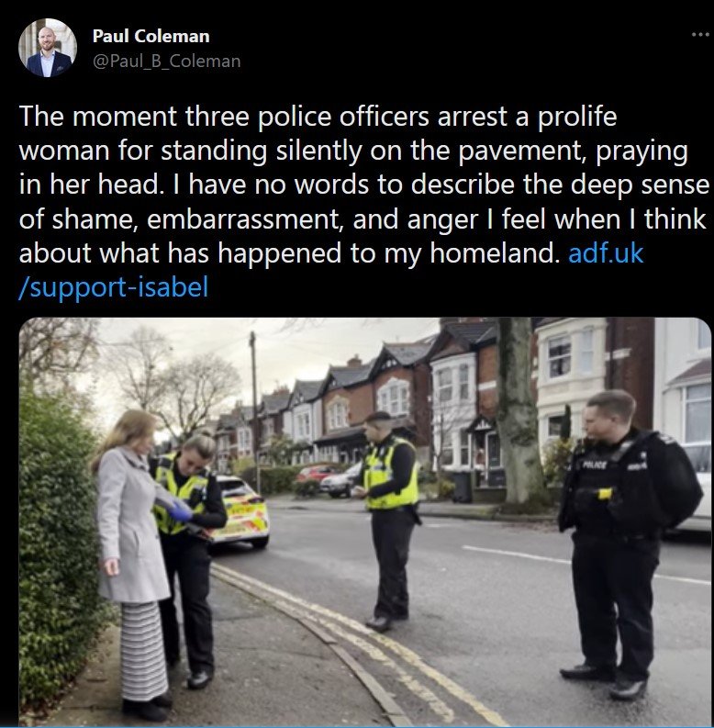Open Paul Coleman's round profile avatar
Viewport: 714px width, 728px height.
(48, 48)
